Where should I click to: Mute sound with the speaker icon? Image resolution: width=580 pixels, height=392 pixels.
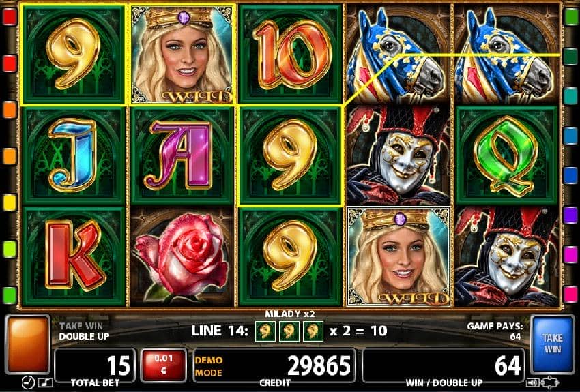(x=534, y=382)
